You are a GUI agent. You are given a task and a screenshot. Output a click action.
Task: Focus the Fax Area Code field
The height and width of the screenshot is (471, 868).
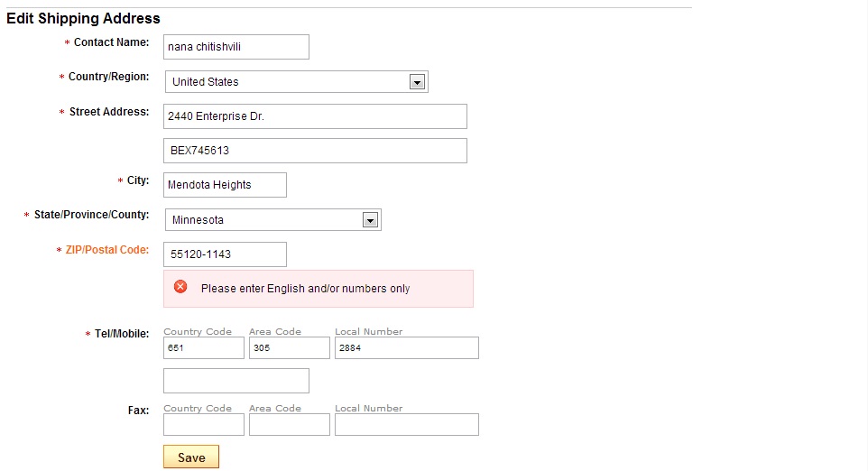pyautogui.click(x=289, y=425)
